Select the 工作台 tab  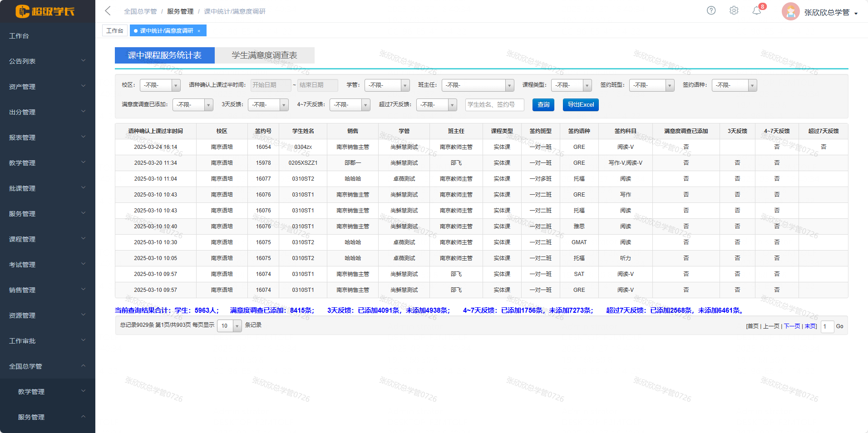click(x=114, y=30)
